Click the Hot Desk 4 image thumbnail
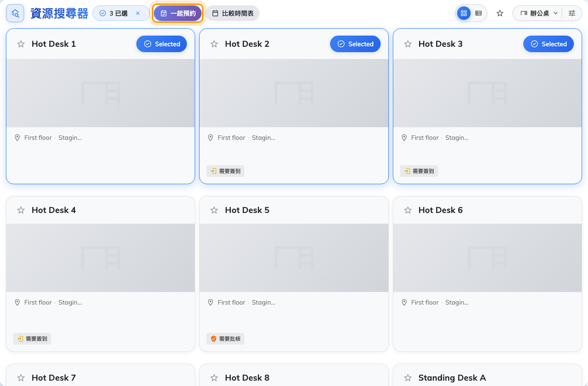Screen dimensions: 588x386 (x=100, y=258)
